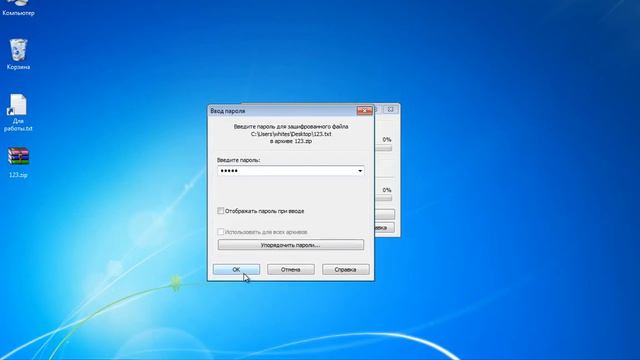This screenshot has height=360, width=640.
Task: Click the Ввод пароля title bar text
Action: 228,111
